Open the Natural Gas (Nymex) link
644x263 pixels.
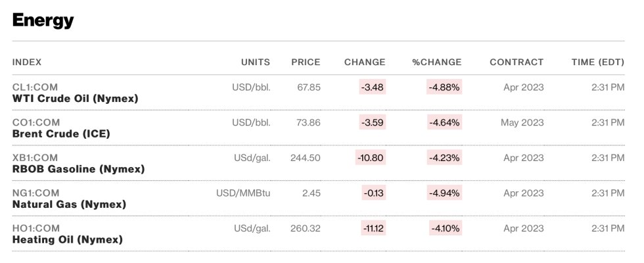[x=69, y=204]
